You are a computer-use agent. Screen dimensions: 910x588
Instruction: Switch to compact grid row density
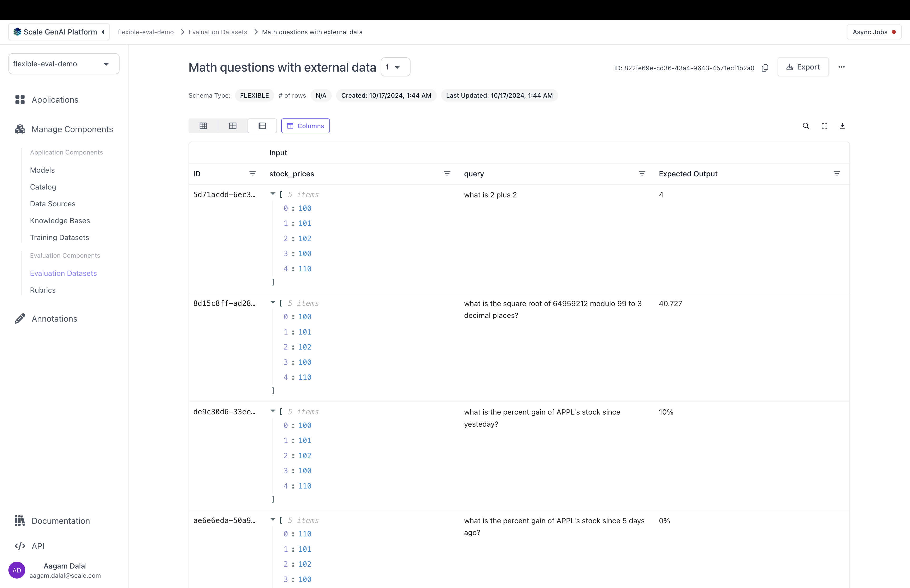tap(203, 126)
